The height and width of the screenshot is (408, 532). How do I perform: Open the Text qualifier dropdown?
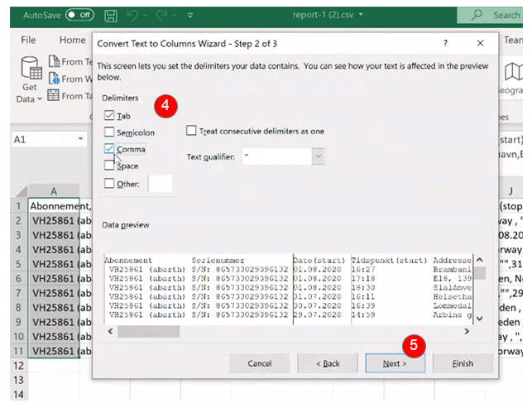(x=318, y=156)
